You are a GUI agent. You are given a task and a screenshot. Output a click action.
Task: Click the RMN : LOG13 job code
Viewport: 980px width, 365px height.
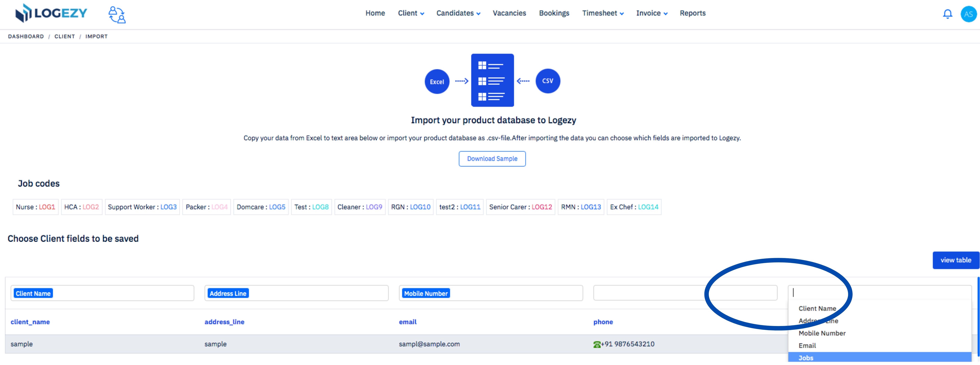581,207
